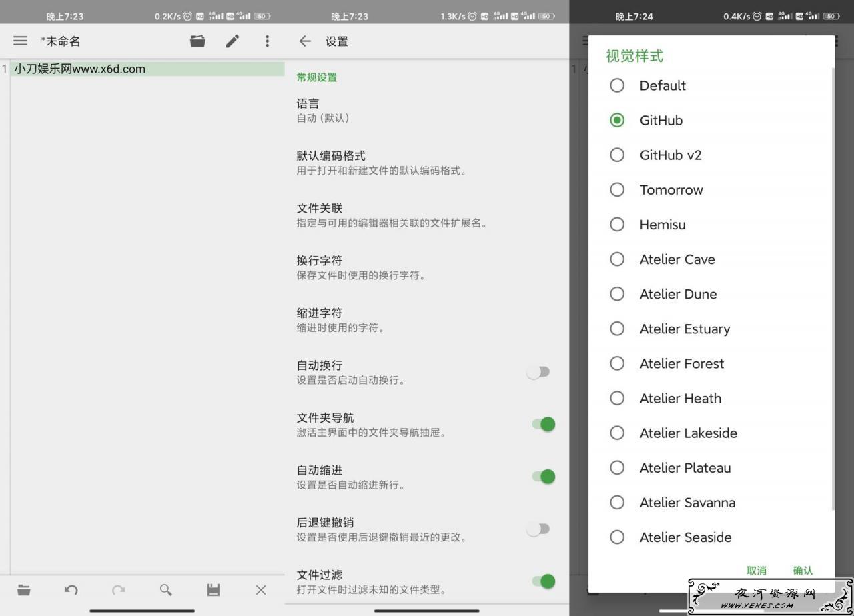Screen dimensions: 854x616
Task: Close the file with X icon
Action: click(261, 589)
